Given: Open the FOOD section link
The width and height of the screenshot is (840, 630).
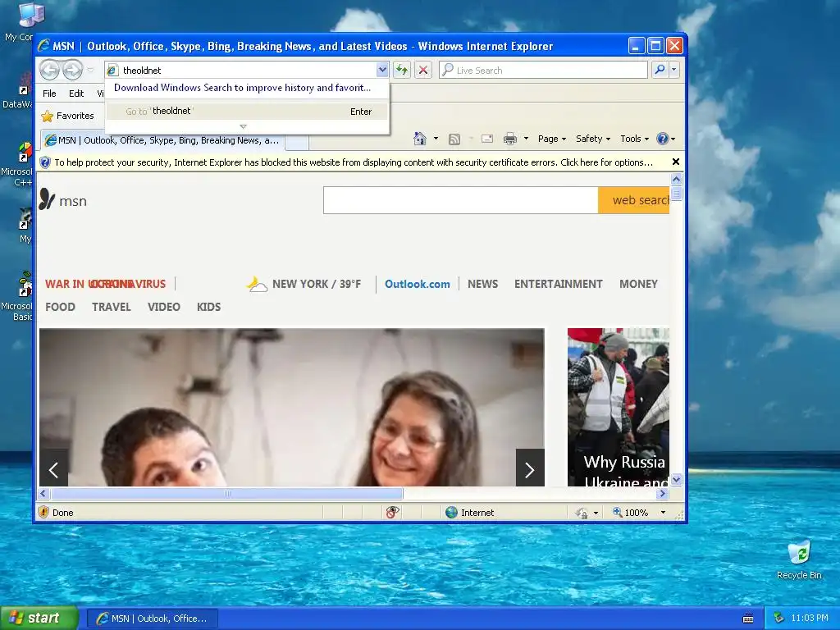Looking at the screenshot, I should click(x=60, y=307).
